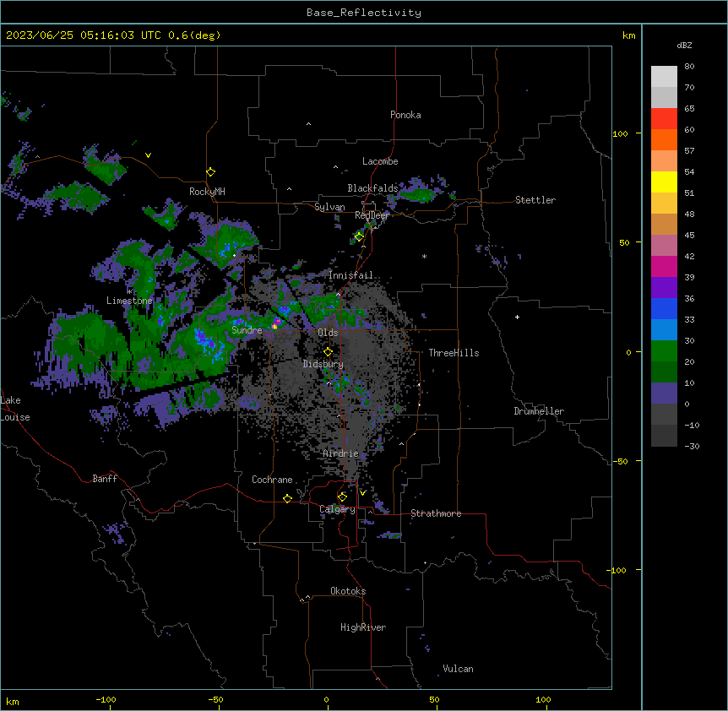Select the purple 36-39 dBZ legend swatch
The height and width of the screenshot is (711, 728).
point(664,287)
